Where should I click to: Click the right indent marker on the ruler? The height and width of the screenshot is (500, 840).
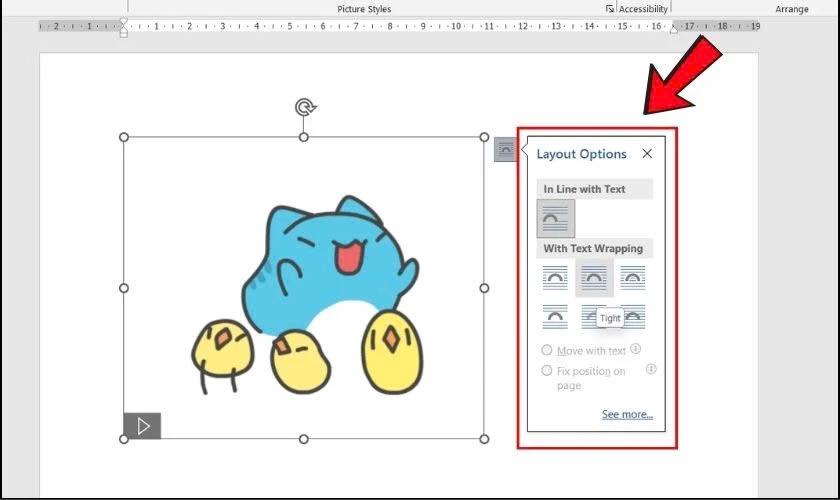[x=674, y=30]
